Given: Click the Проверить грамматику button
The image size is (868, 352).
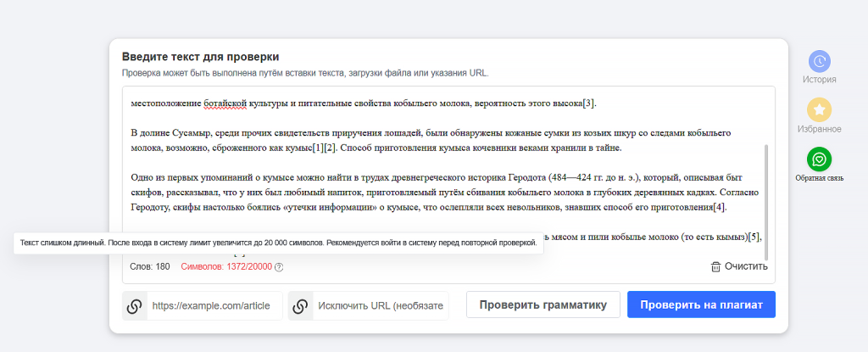Looking at the screenshot, I should 543,305.
